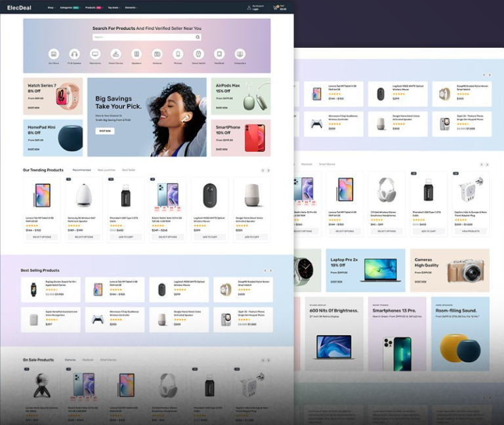The width and height of the screenshot is (504, 425).
Task: Open the Macbook tab in On Sale Products
Action: click(88, 360)
